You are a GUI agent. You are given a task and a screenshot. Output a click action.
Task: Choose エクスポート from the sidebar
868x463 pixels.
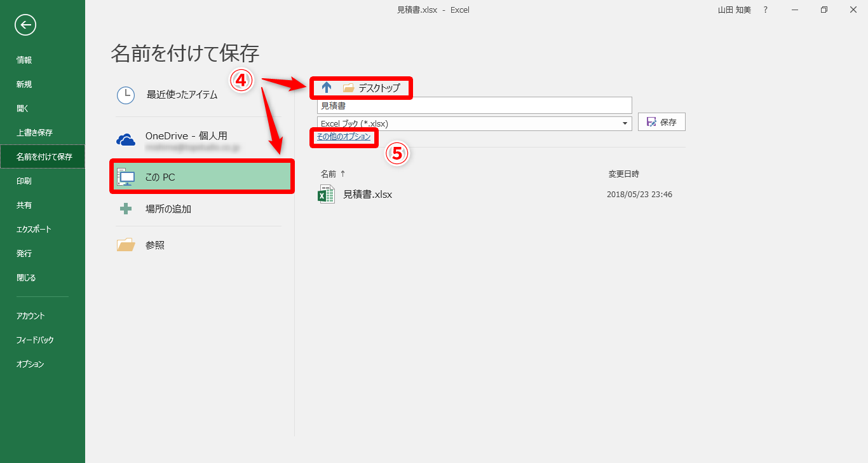34,229
